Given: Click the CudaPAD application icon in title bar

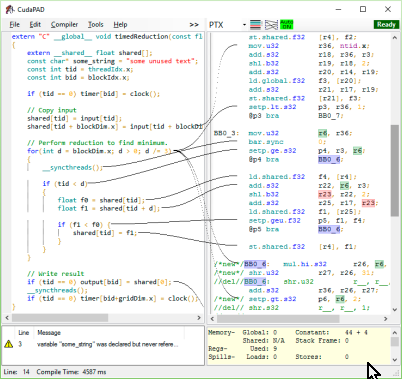Looking at the screenshot, I should pos(10,9).
